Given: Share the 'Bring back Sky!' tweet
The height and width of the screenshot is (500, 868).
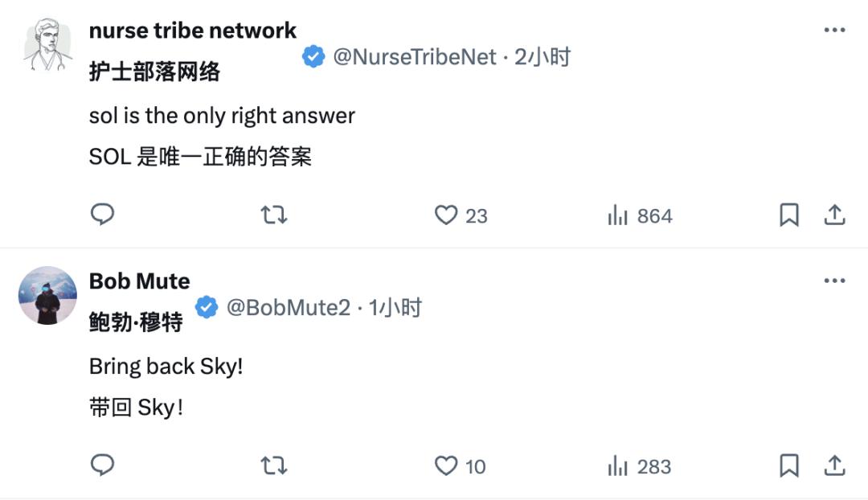Looking at the screenshot, I should pos(834,465).
